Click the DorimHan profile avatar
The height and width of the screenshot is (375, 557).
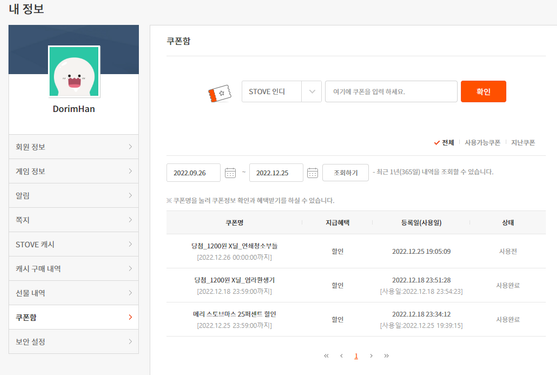pos(74,71)
